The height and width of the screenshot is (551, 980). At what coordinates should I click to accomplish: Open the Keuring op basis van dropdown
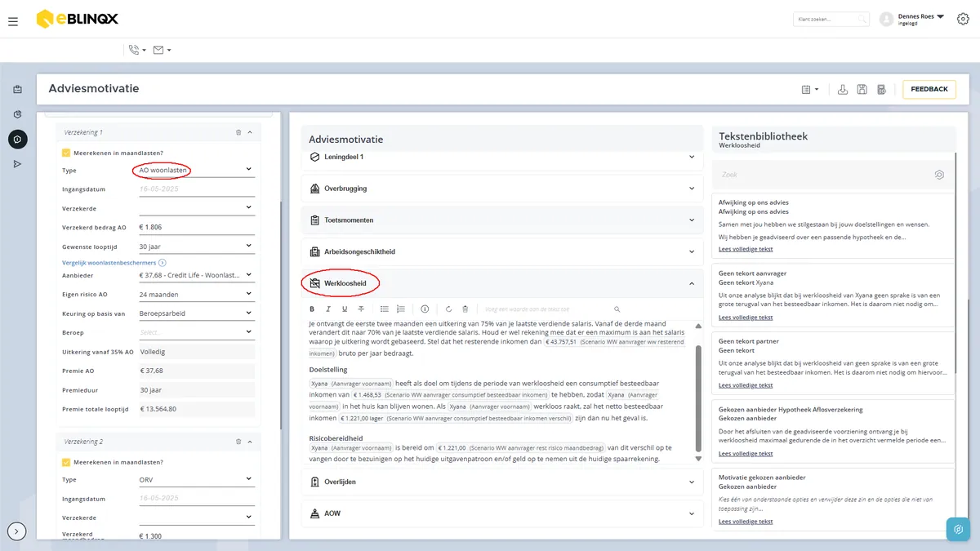(196, 313)
